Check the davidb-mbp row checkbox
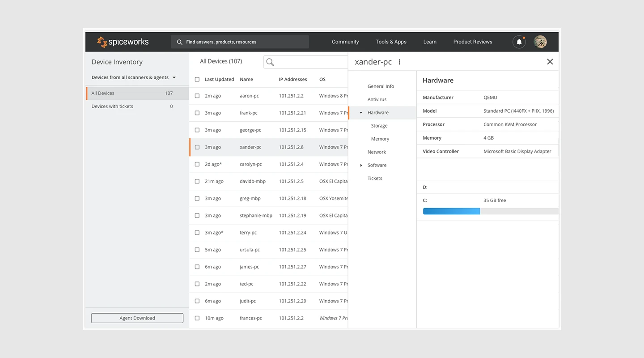 (197, 181)
